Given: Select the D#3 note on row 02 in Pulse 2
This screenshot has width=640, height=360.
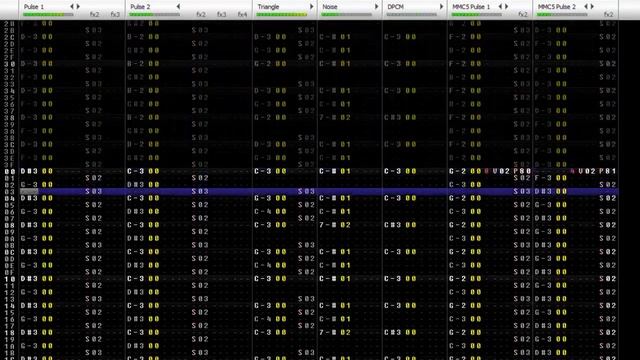Looking at the screenshot, I should pos(136,185).
